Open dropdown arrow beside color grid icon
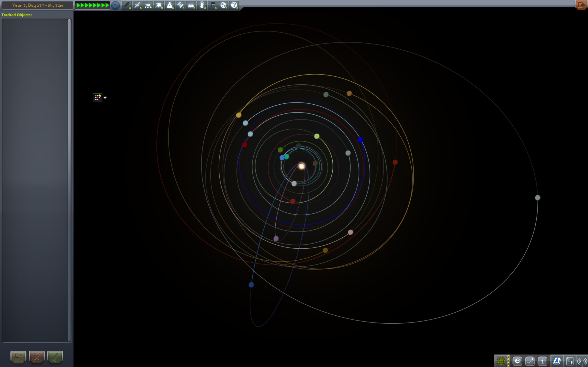Viewport: 588px width, 367px height. (105, 97)
